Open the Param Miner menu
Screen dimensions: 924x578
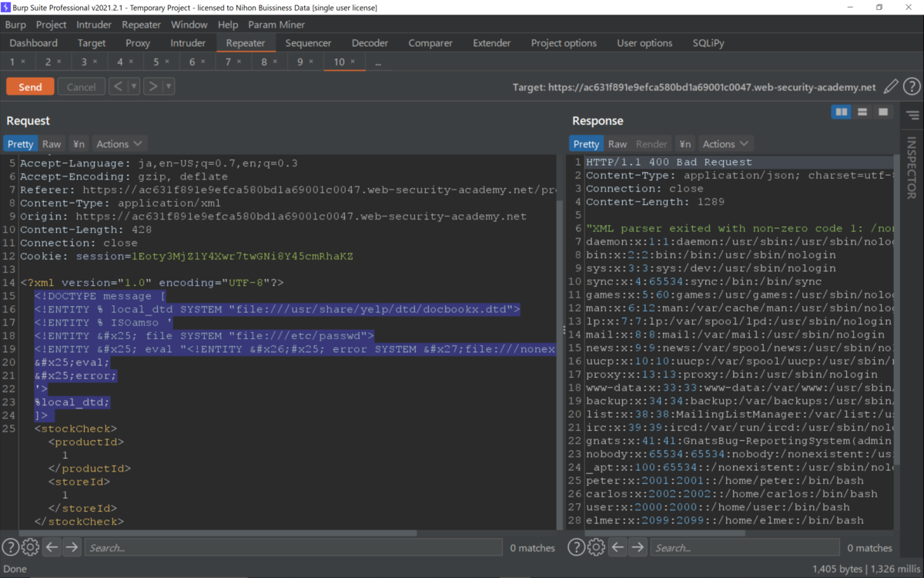[x=276, y=25]
